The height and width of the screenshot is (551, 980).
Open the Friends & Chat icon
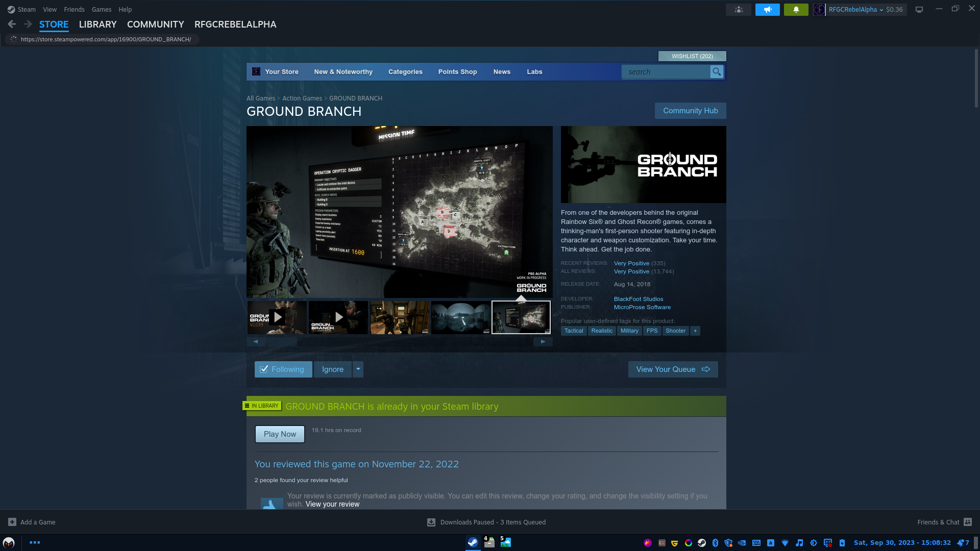(x=968, y=522)
